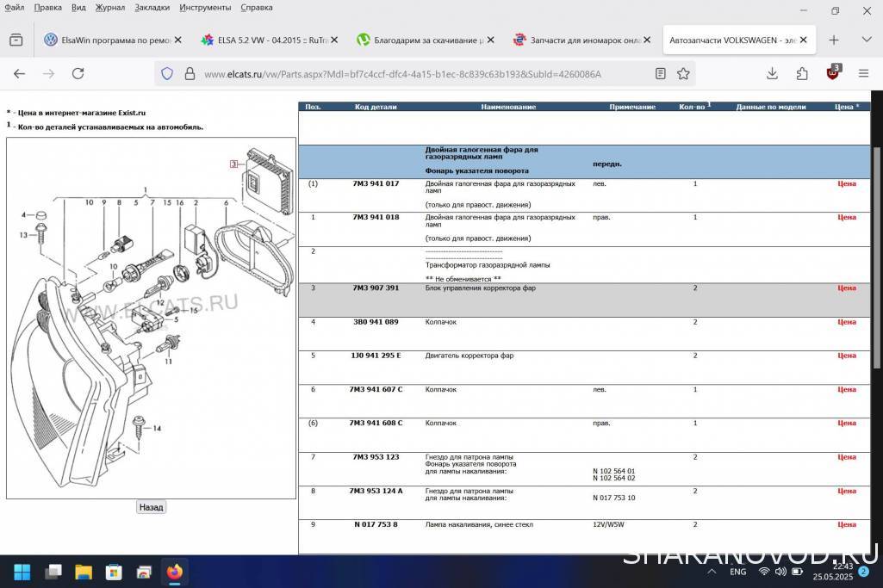Open a new tab with plus
883x588 pixels.
(833, 40)
